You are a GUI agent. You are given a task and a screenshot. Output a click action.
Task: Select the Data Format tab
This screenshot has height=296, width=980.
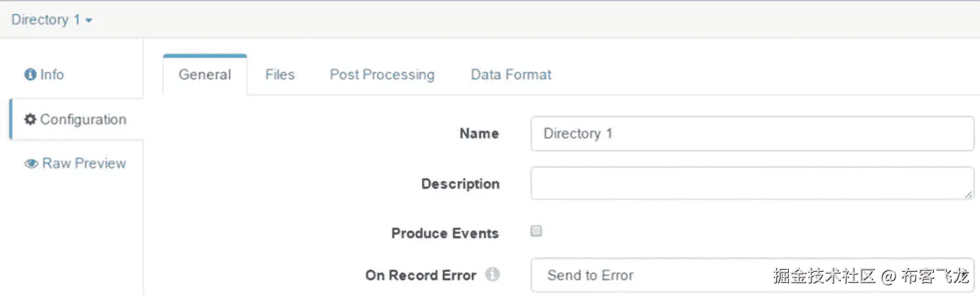pyautogui.click(x=511, y=75)
